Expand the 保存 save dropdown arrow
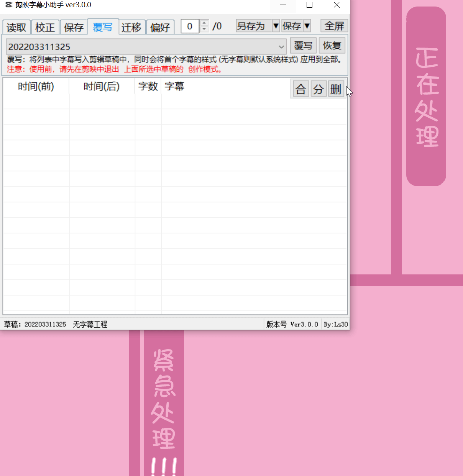 pos(307,26)
